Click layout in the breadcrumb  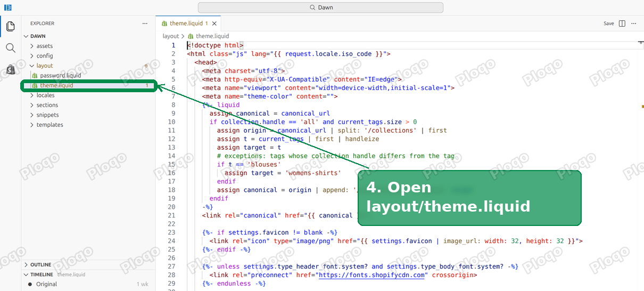click(171, 36)
